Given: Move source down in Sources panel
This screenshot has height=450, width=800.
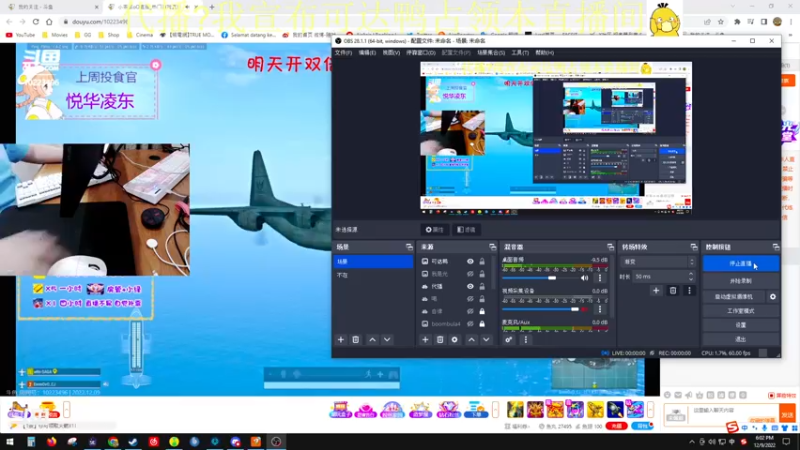Looking at the screenshot, I should click(486, 340).
